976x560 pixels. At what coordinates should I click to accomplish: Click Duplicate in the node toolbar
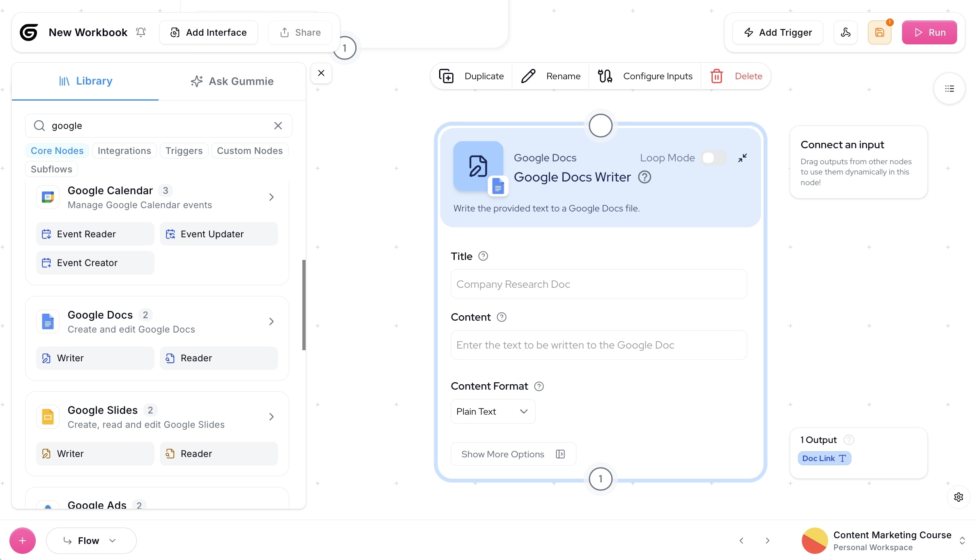coord(472,76)
